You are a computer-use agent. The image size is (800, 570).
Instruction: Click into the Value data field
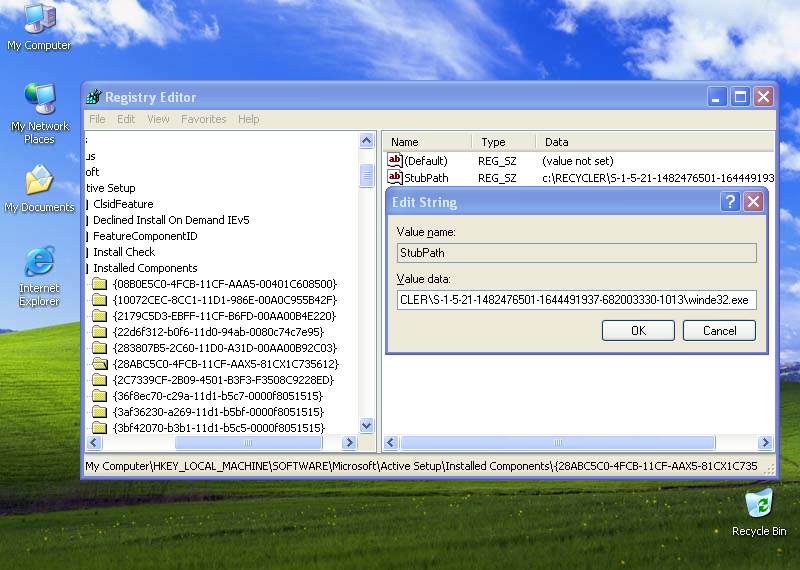[577, 300]
